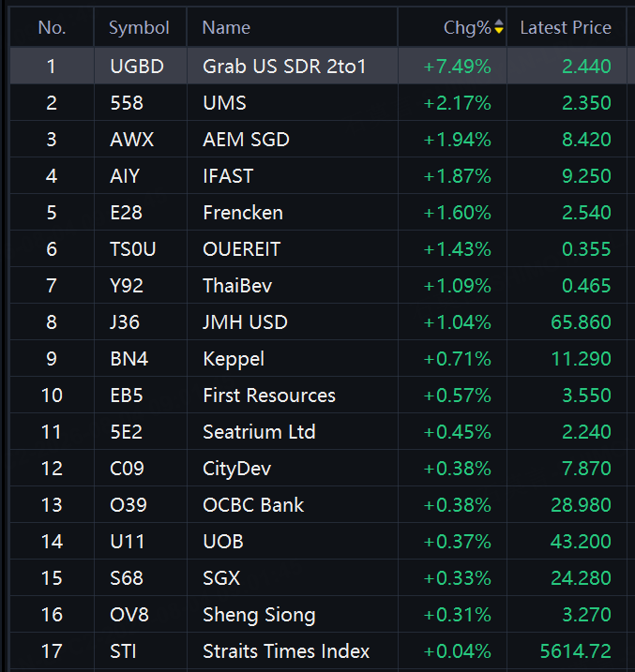Open AEM SGD stock name
This screenshot has height=672, width=635.
[246, 140]
